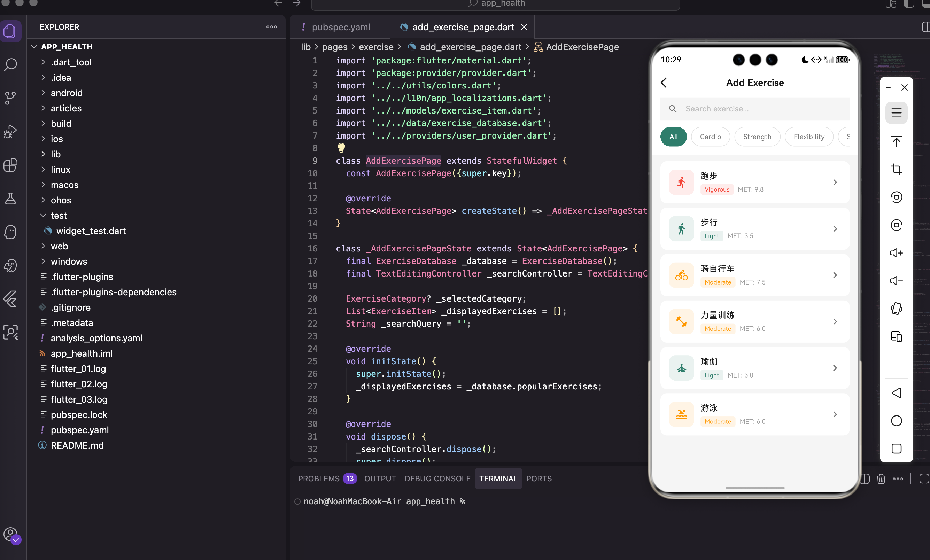Image resolution: width=930 pixels, height=560 pixels.
Task: Open the Testing flask view
Action: pos(10,199)
